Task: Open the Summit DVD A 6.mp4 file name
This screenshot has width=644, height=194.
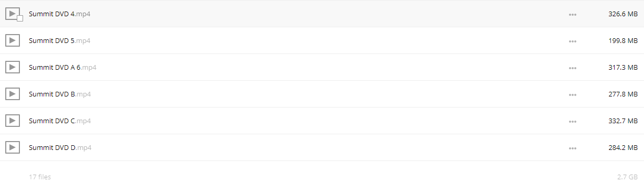Action: tap(62, 67)
